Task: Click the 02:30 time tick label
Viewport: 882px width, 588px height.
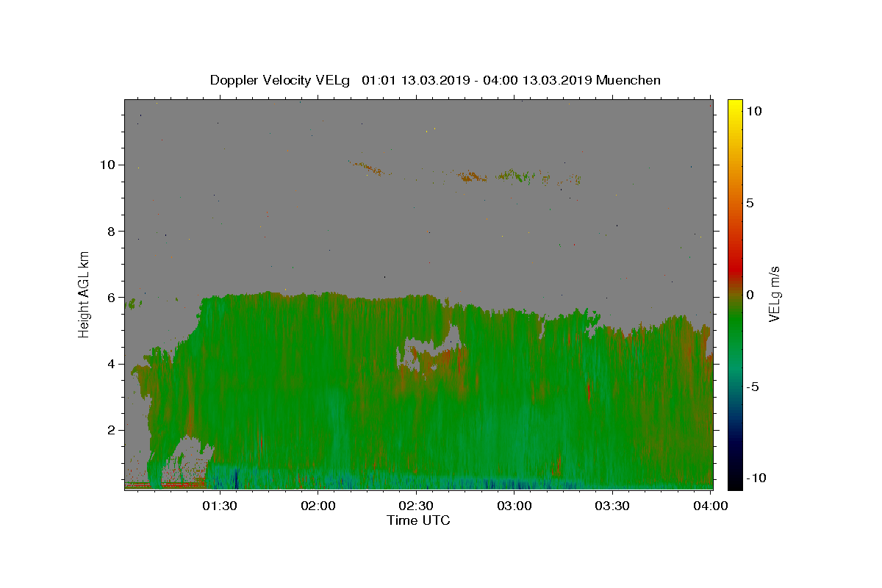Action: 416,506
